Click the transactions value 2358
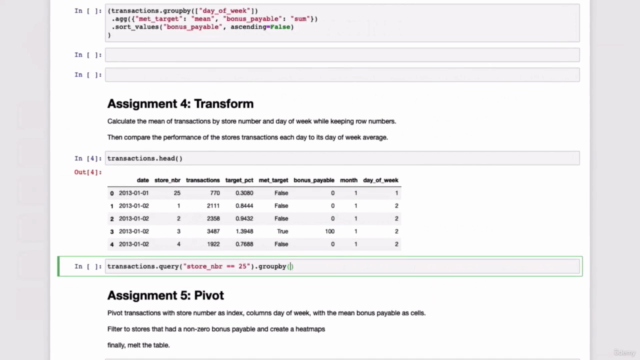Viewport: 640px width, 360px height. (213, 219)
